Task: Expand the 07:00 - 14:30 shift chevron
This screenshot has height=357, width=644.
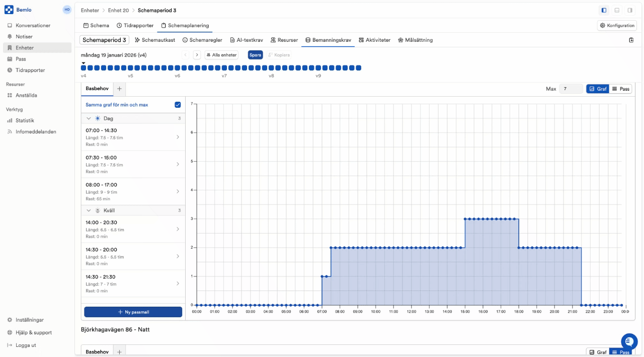Action: pos(178,137)
